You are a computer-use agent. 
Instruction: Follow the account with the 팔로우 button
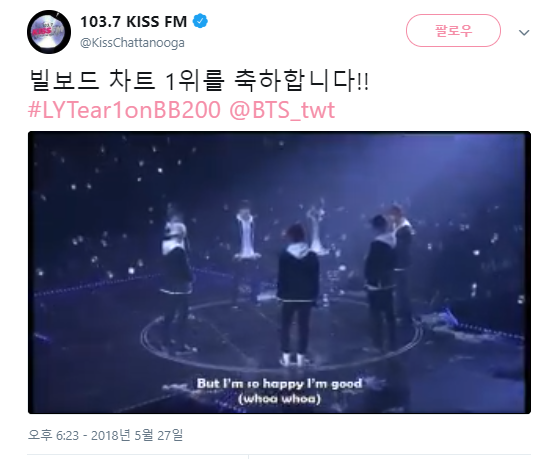pos(453,31)
